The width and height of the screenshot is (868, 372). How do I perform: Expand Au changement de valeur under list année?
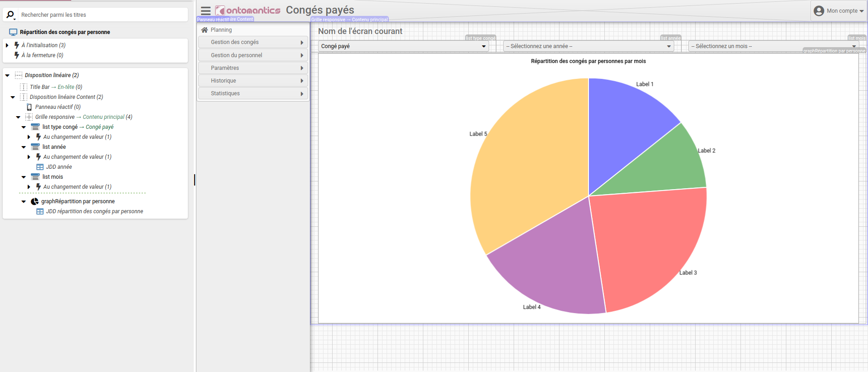pyautogui.click(x=29, y=157)
